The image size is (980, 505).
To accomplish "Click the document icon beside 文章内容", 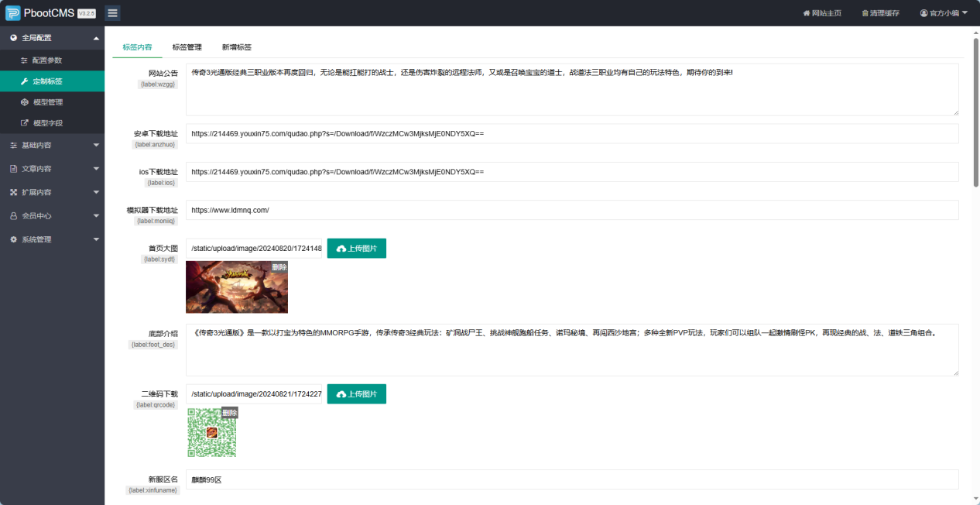I will (14, 169).
